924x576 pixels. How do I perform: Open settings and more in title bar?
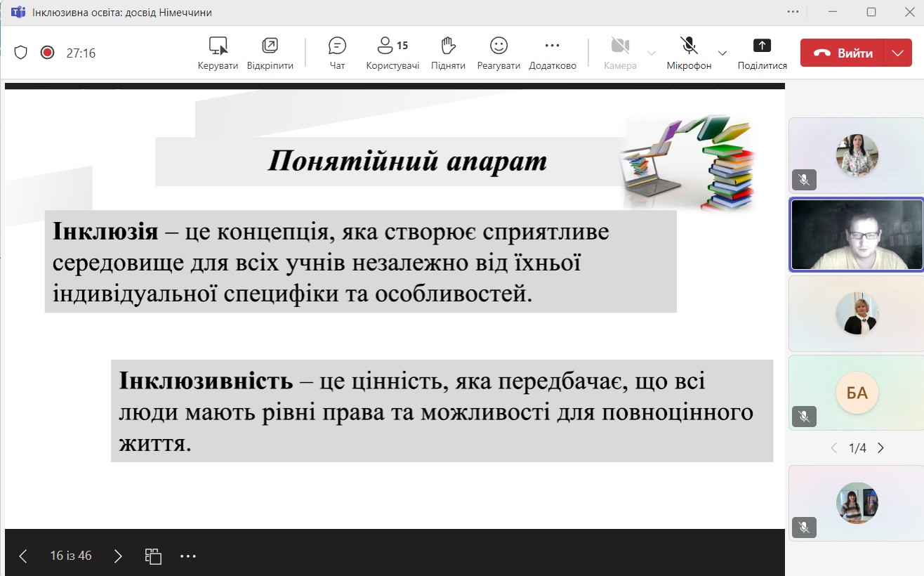tap(793, 12)
